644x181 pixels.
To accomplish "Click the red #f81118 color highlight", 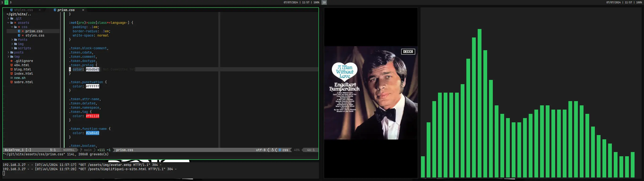I will tap(93, 116).
